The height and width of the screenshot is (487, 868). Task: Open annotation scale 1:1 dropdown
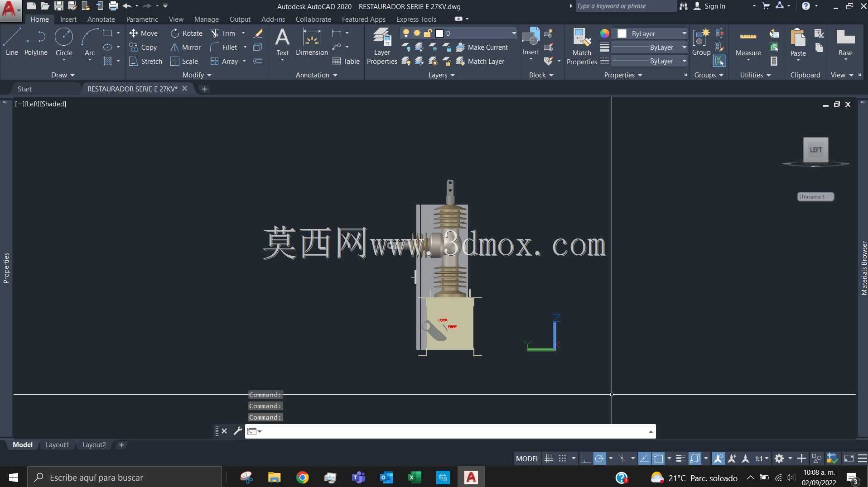762,458
